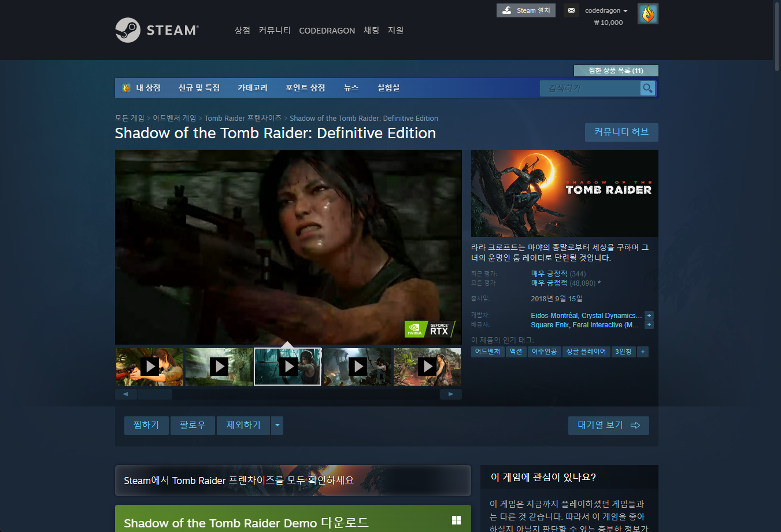This screenshot has height=532, width=781.
Task: Open the 채팅 header menu
Action: (x=371, y=30)
